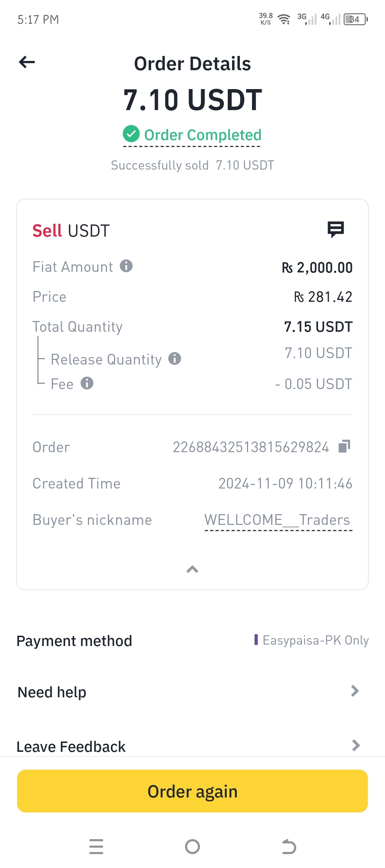
Task: Open Need help chevron
Action: click(355, 691)
